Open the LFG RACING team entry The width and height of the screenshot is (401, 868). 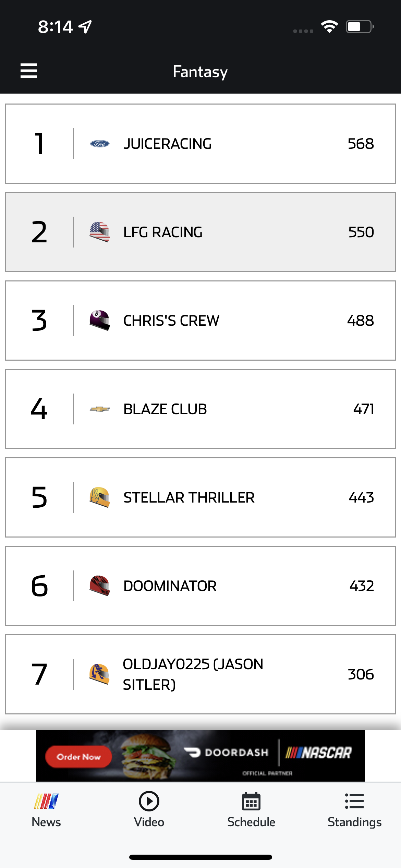pos(163,232)
